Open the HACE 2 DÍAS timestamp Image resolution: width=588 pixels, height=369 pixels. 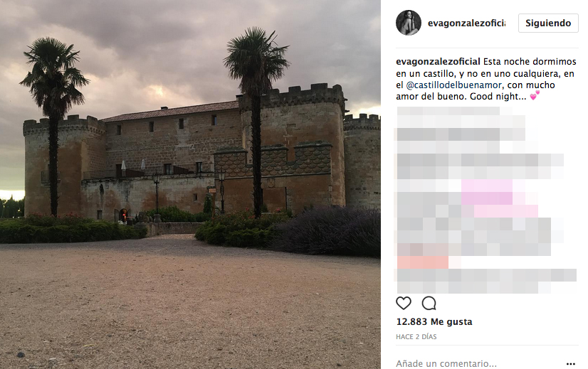pyautogui.click(x=416, y=337)
